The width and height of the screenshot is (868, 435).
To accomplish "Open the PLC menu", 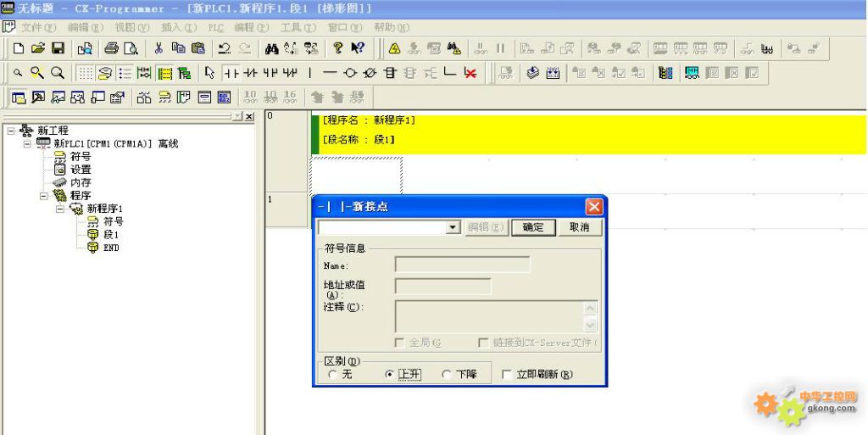I will click(x=216, y=28).
